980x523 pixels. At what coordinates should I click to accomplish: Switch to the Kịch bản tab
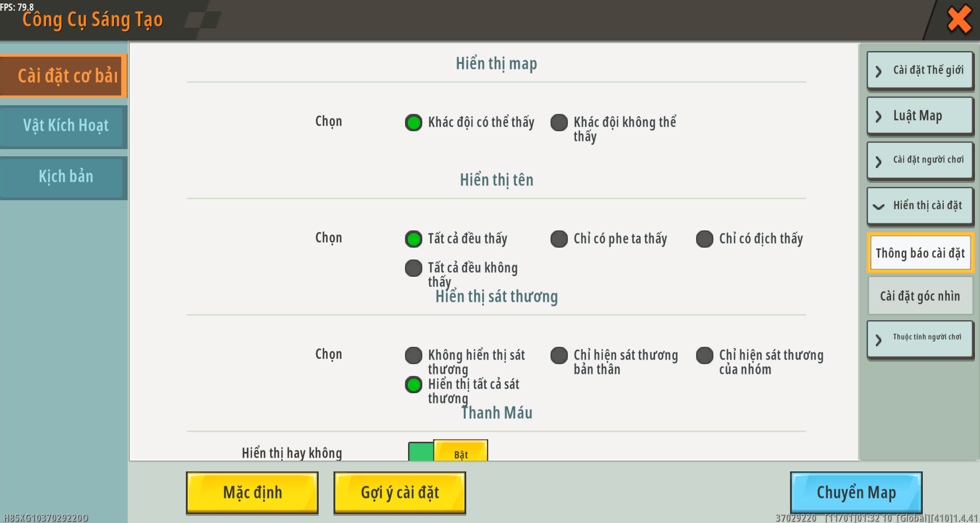[x=64, y=177]
